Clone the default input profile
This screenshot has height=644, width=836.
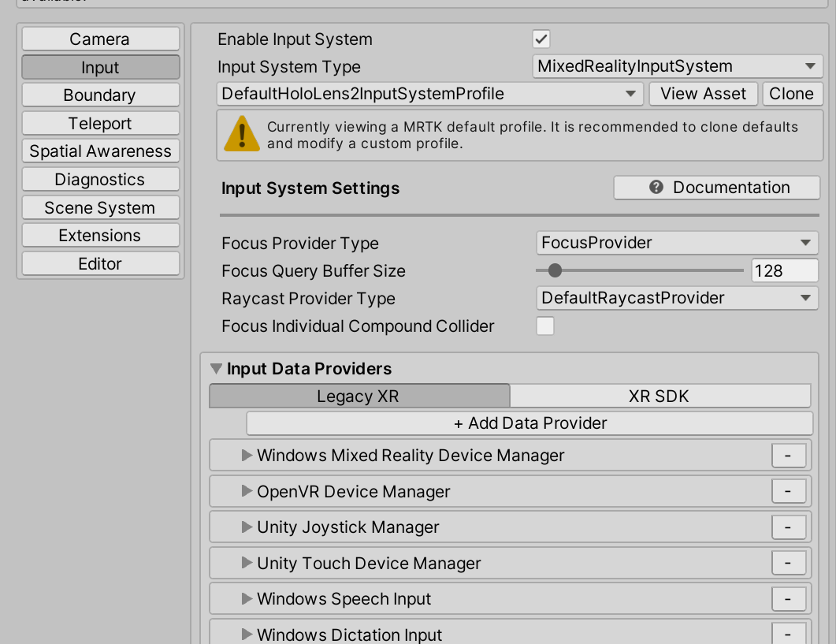[792, 94]
